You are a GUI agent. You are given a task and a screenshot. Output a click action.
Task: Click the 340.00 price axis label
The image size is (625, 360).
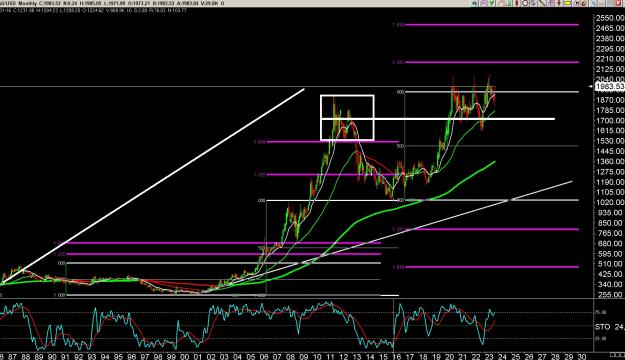[x=610, y=284]
